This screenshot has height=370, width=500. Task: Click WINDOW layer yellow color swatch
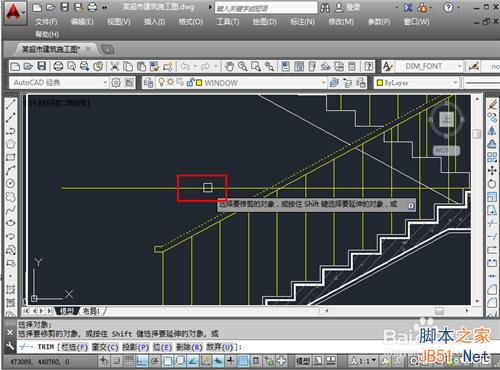click(199, 83)
